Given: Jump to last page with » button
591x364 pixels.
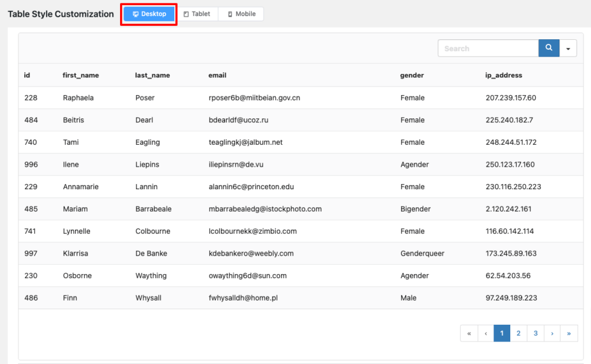Looking at the screenshot, I should (568, 333).
